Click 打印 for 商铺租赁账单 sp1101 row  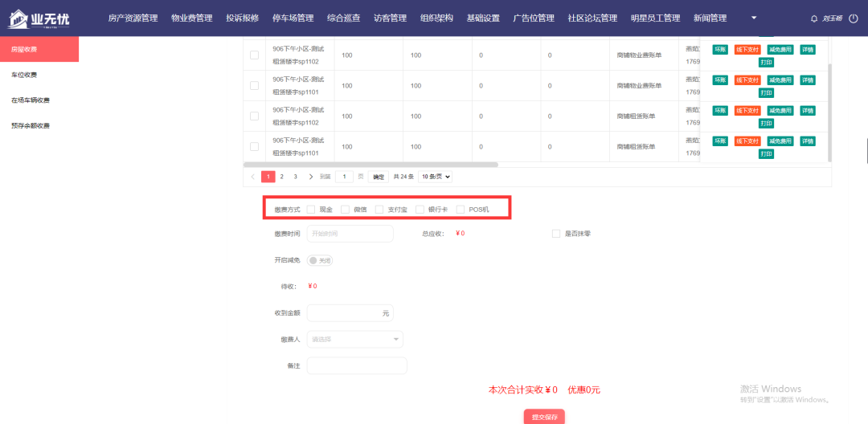766,153
